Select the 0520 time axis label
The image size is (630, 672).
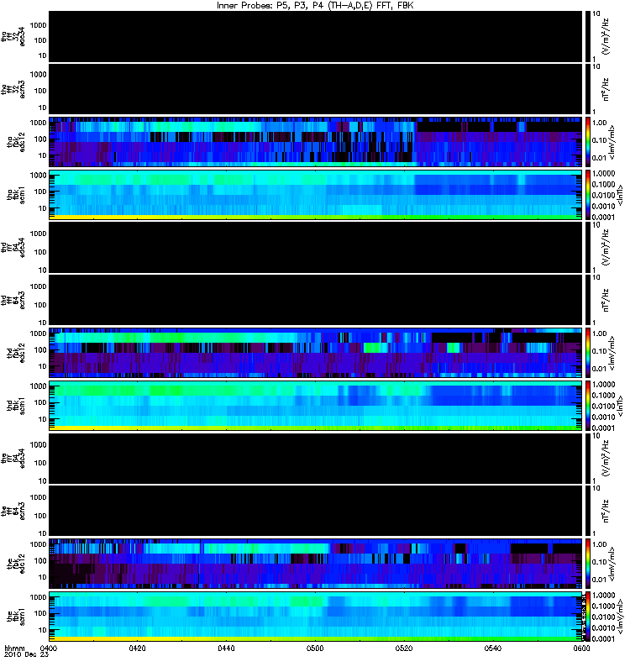tap(404, 648)
